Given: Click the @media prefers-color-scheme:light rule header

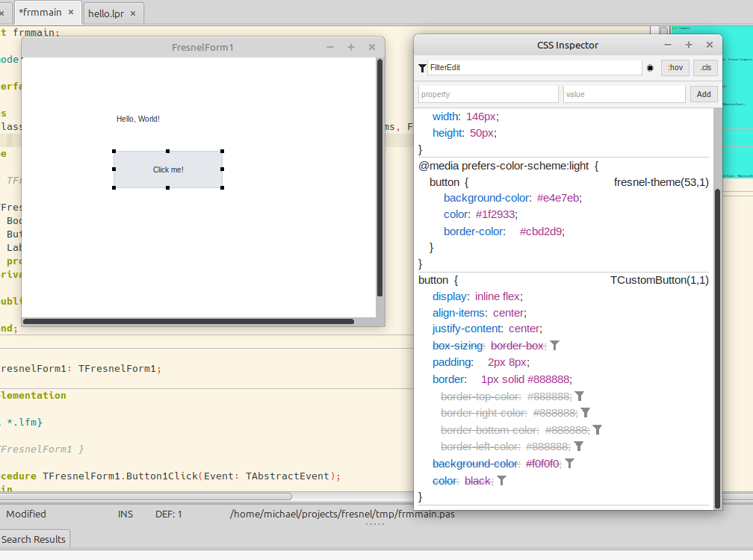Looking at the screenshot, I should [x=508, y=166].
